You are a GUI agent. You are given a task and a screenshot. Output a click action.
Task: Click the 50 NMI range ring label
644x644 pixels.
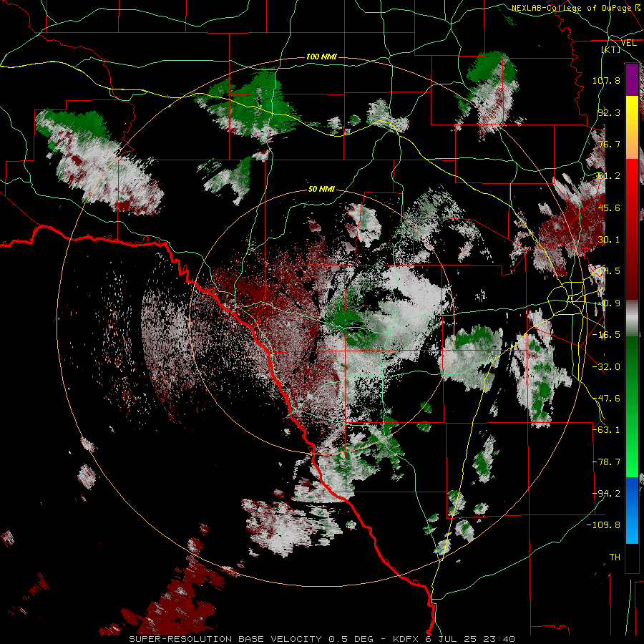click(x=321, y=189)
